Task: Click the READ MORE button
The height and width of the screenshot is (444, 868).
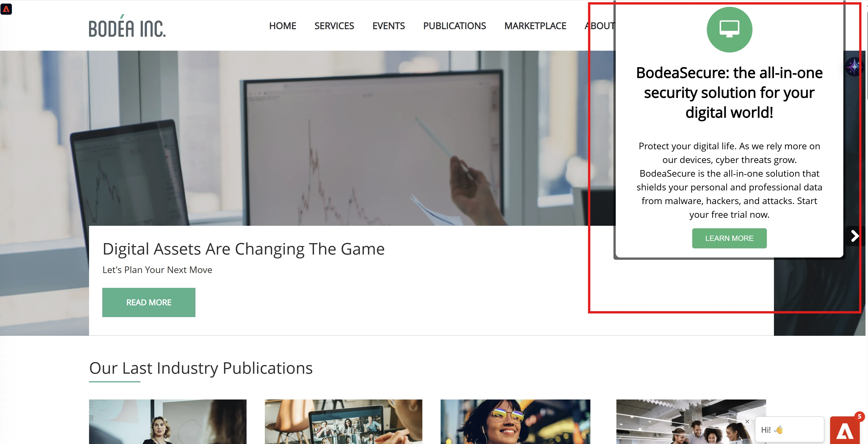Action: click(x=149, y=302)
